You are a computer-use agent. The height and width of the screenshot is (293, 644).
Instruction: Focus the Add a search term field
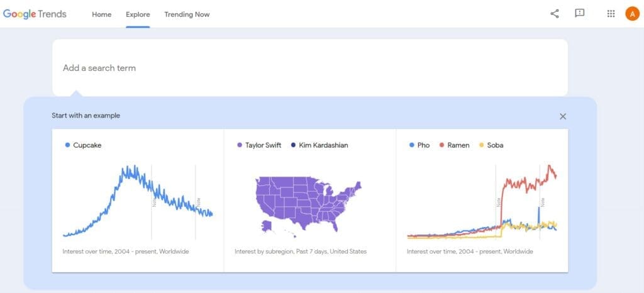click(310, 68)
